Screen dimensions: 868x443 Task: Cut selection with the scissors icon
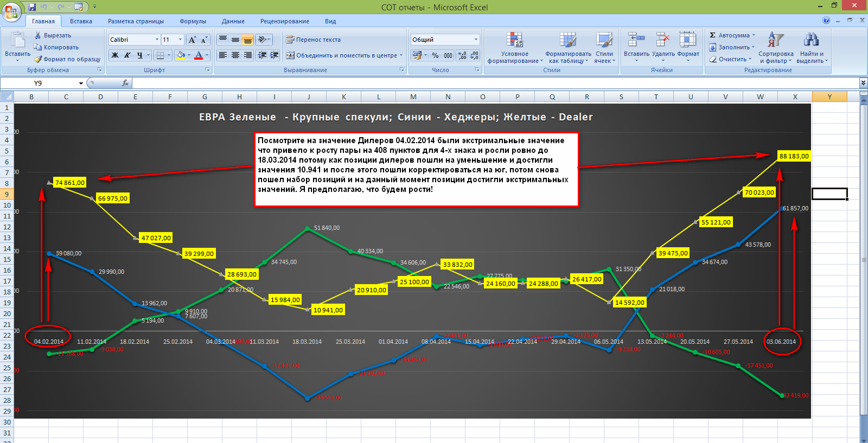38,35
